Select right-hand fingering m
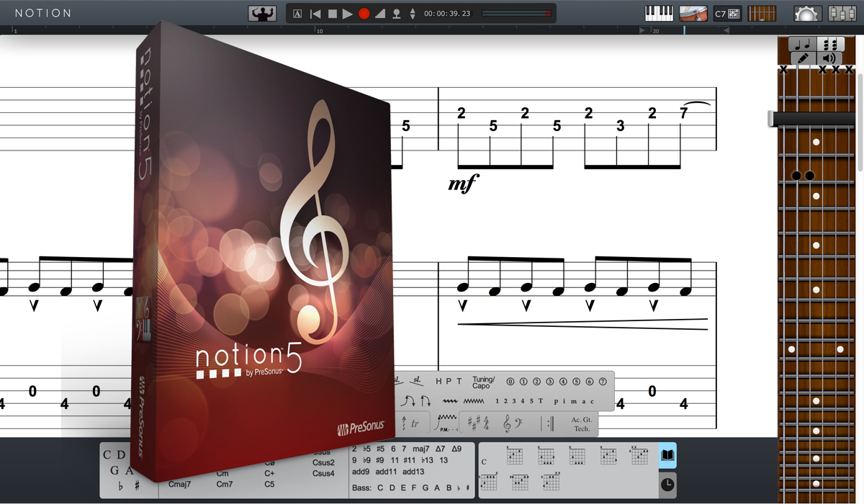 [574, 402]
